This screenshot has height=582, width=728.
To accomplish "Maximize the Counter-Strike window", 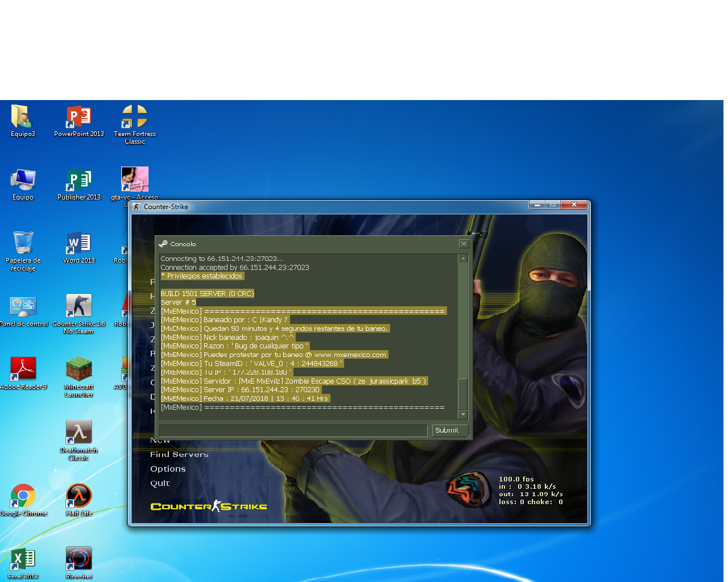I will [x=553, y=205].
